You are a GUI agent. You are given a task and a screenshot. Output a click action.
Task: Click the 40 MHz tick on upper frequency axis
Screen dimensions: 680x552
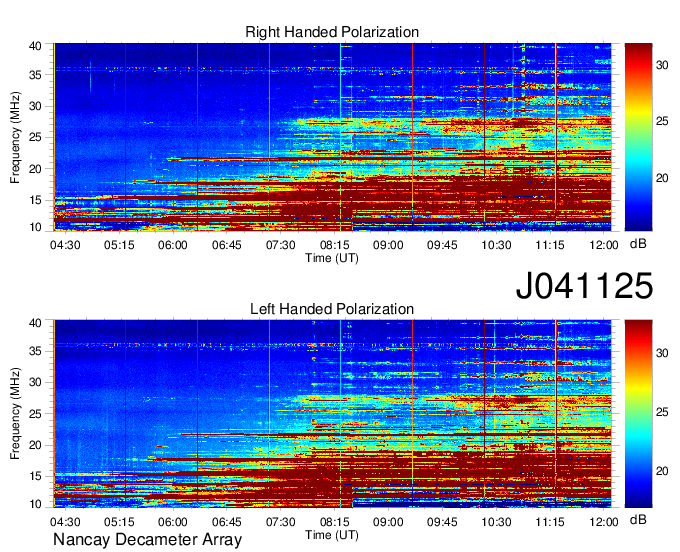click(x=35, y=46)
